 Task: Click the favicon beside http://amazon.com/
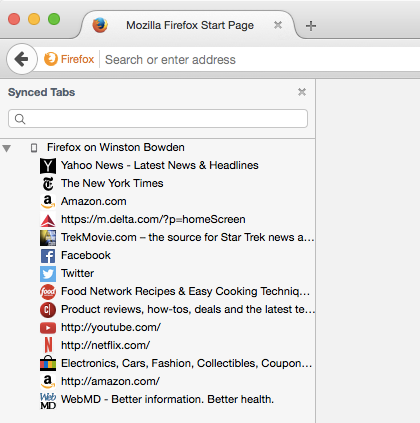(48, 382)
